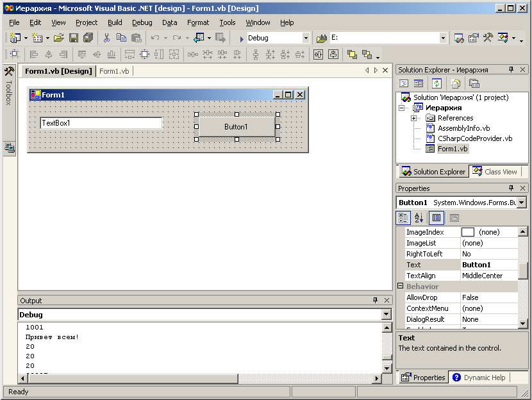Toggle the Properties view button in the property grid toolbar
This screenshot has height=400, width=532.
436,218
